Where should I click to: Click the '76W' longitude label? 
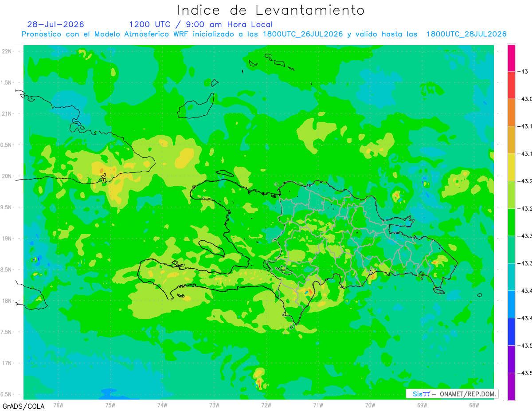[58, 405]
